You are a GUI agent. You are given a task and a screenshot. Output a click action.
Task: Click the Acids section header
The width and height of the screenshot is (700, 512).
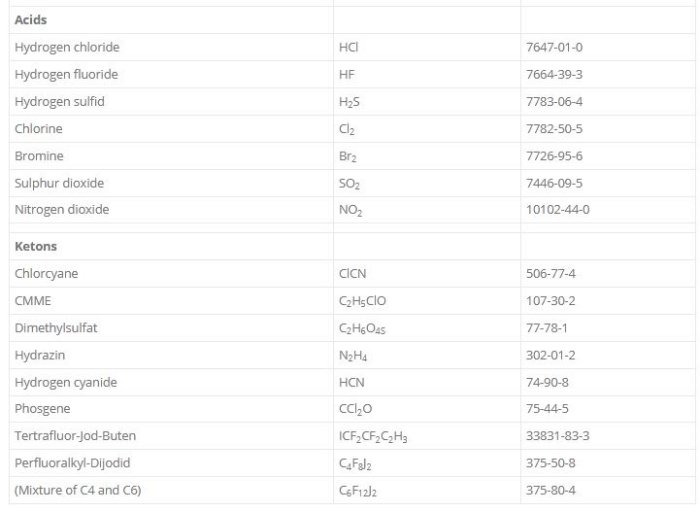tap(31, 20)
